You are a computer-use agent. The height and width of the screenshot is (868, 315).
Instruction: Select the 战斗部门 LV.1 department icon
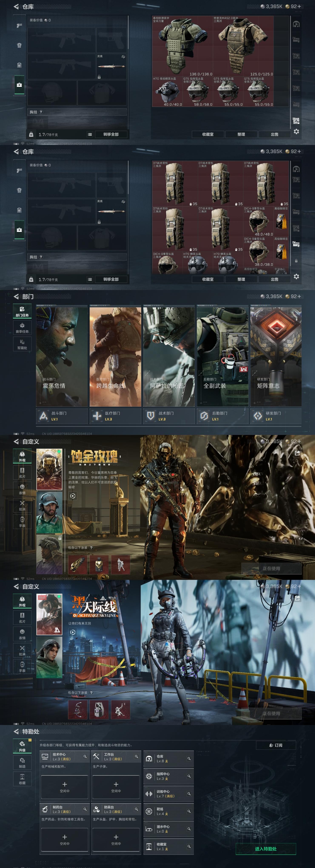click(43, 416)
